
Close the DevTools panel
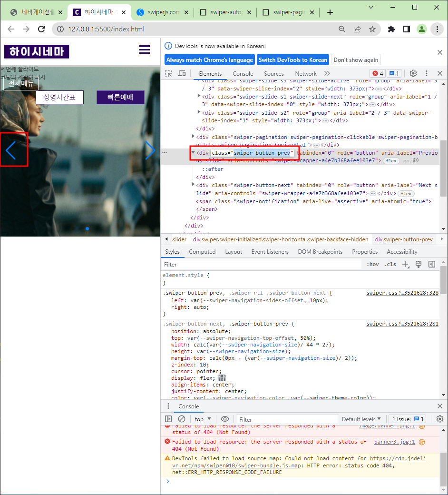point(440,74)
